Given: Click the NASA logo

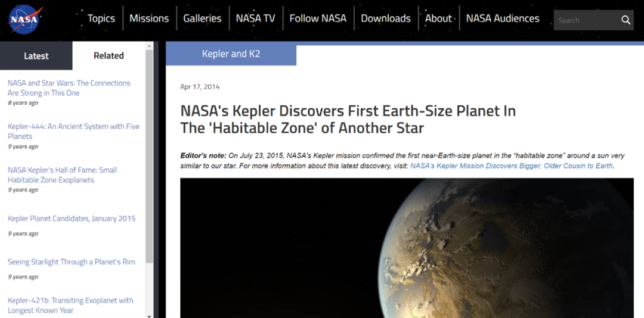Looking at the screenshot, I should [x=24, y=19].
